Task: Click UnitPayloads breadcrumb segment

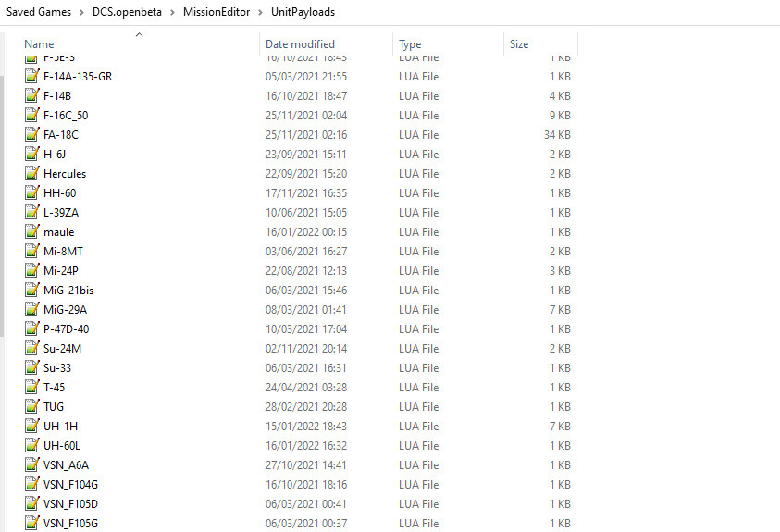Action: tap(303, 12)
